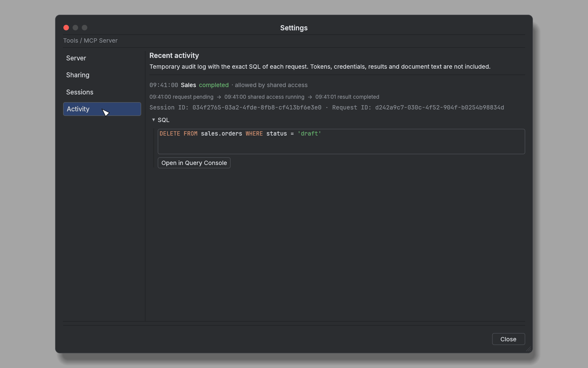Click the 'Recent activity' heading
The height and width of the screenshot is (368, 588).
click(x=174, y=56)
